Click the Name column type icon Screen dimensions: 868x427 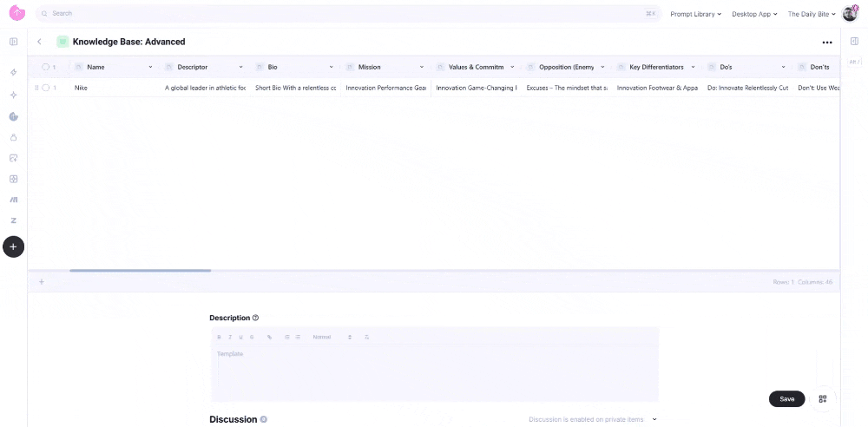(79, 67)
